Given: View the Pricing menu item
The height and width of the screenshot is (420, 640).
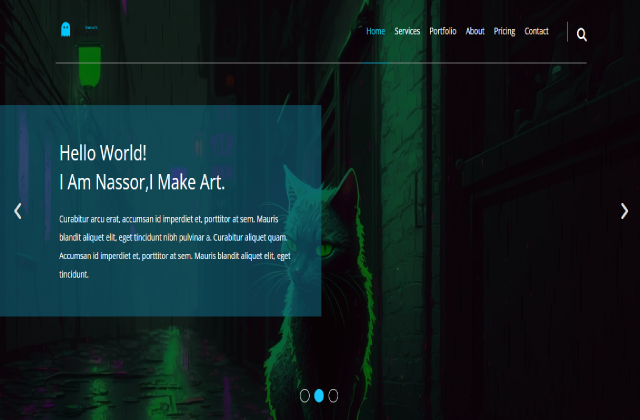Looking at the screenshot, I should pyautogui.click(x=504, y=31).
